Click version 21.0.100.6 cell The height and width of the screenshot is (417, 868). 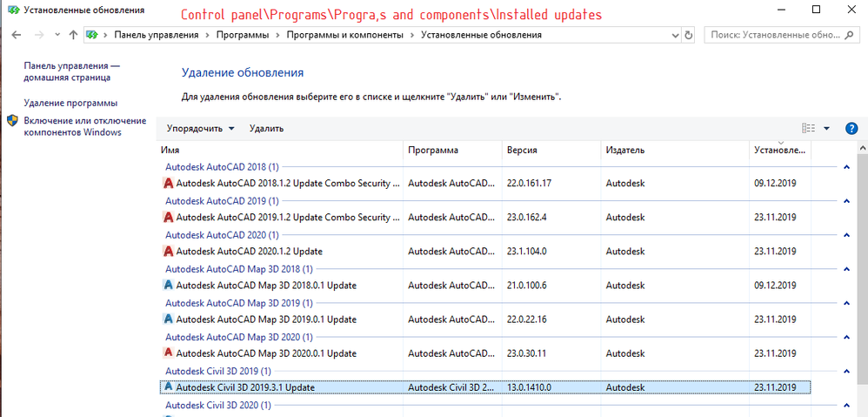click(x=526, y=286)
